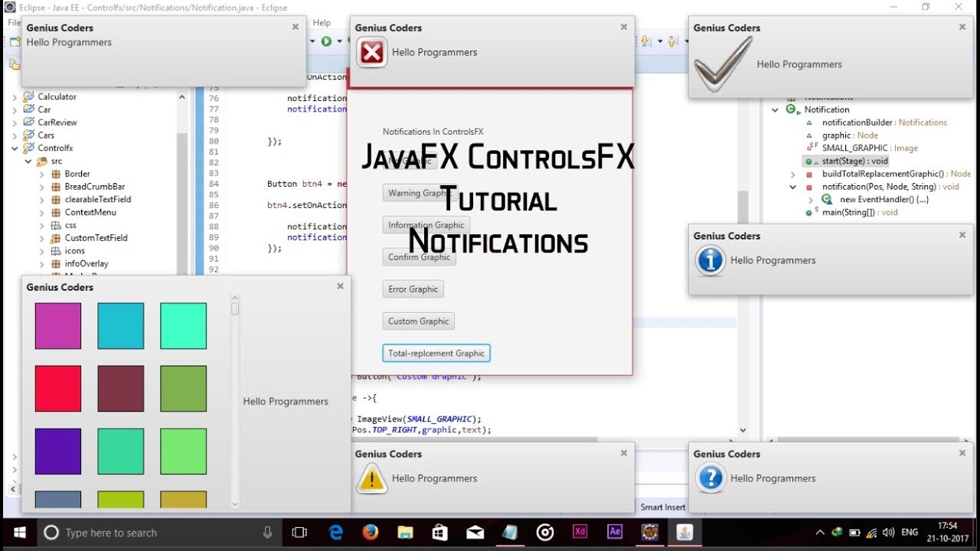
Task: Click the volume icon in system tray
Action: tap(888, 533)
